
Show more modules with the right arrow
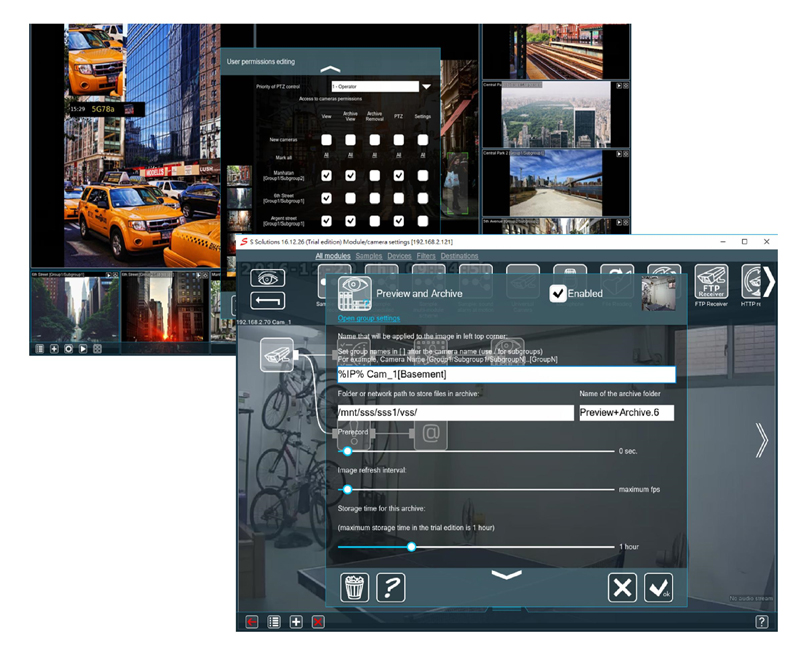point(768,281)
